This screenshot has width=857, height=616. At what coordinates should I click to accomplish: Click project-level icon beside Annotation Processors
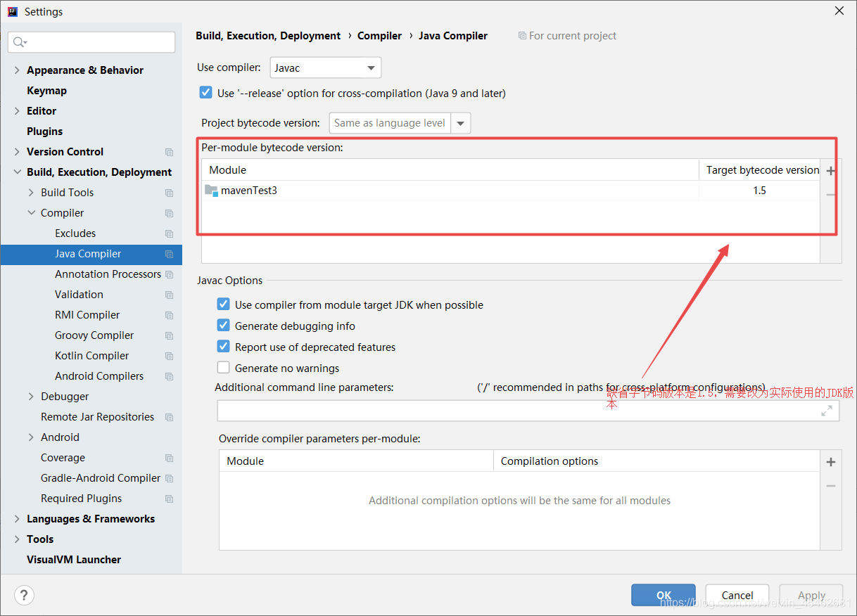pyautogui.click(x=169, y=274)
